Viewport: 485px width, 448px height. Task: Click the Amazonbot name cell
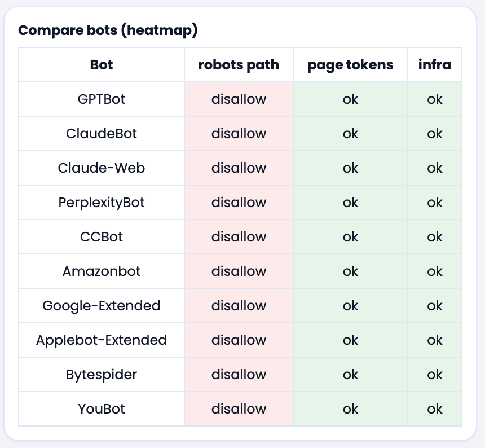102,271
